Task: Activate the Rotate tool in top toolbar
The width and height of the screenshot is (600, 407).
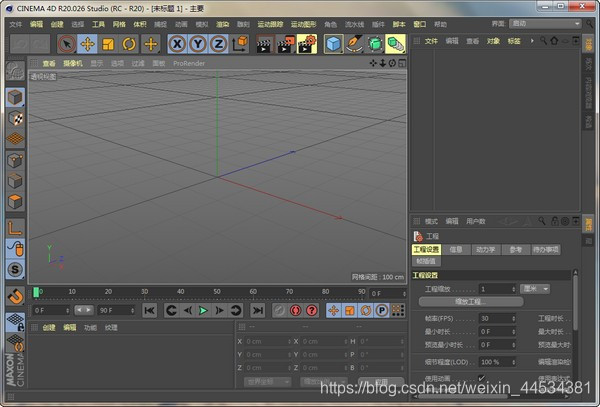Action: [x=129, y=44]
